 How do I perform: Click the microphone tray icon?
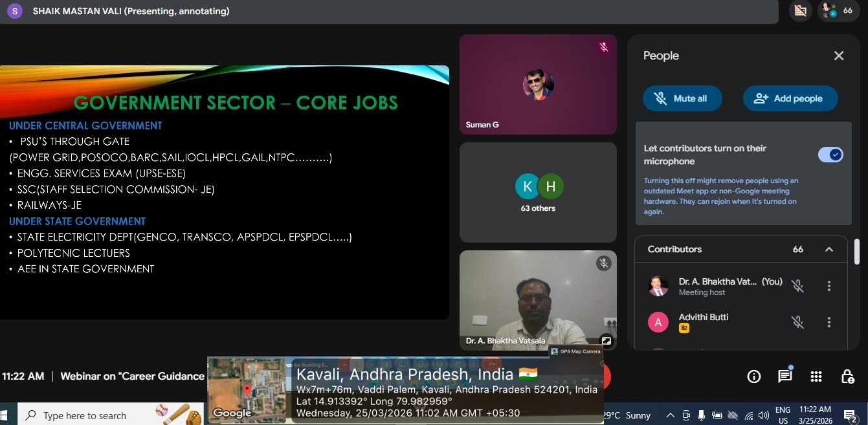pos(701,415)
